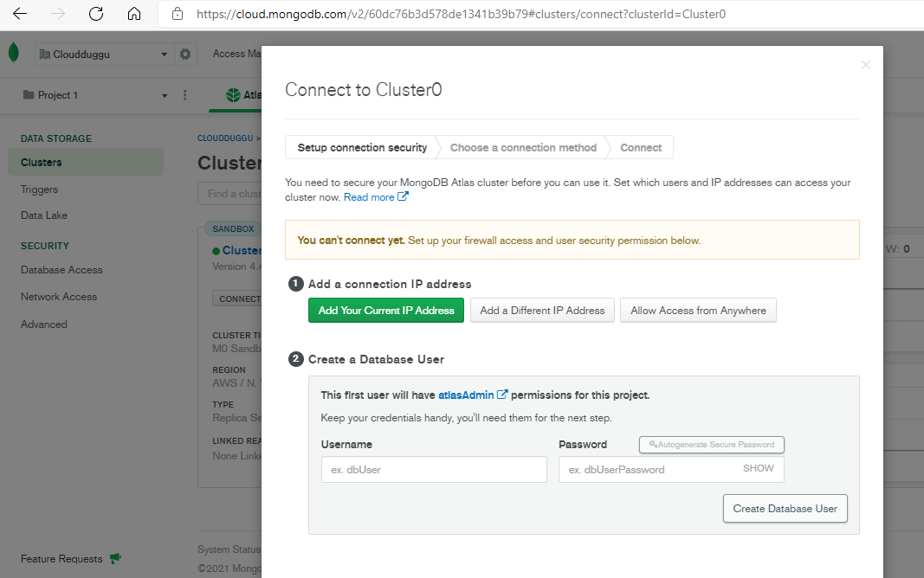The image size is (924, 578).
Task: Open Network Access page
Action: 58,297
